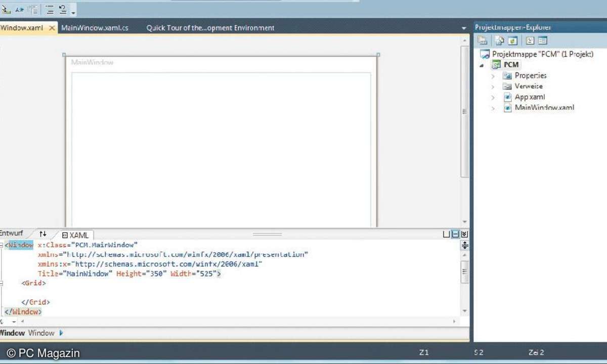Click the horizontal lines toolbar icon
The height and width of the screenshot is (364, 607).
coord(50,9)
